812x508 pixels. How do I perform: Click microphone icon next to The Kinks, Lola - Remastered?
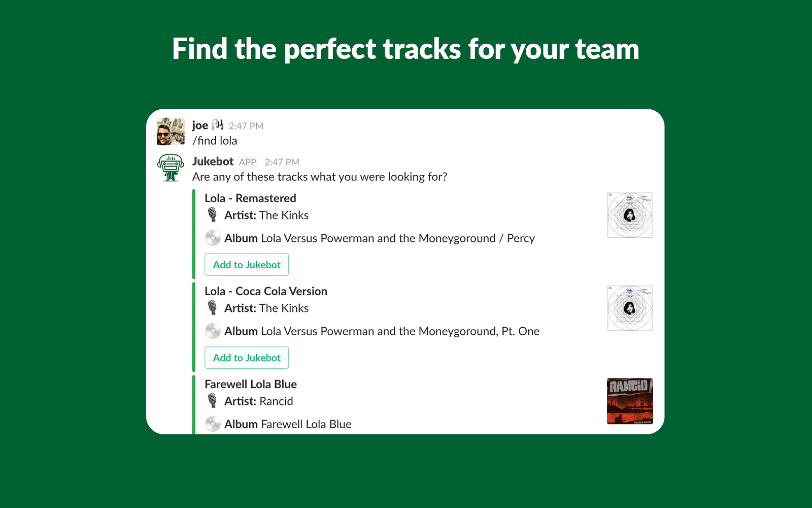213,215
